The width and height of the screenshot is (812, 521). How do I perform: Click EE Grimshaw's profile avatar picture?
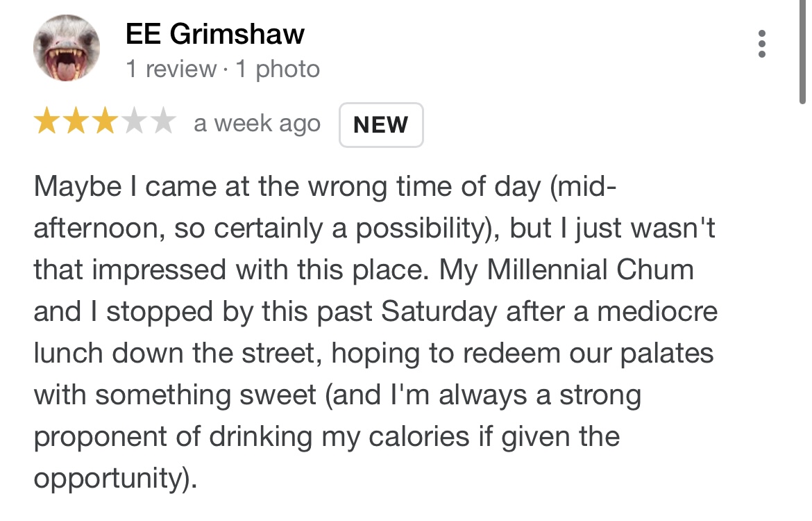(x=67, y=49)
